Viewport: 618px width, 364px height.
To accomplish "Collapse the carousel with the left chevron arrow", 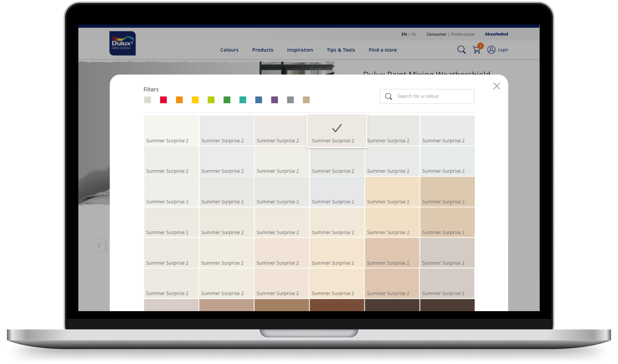I will pos(99,245).
